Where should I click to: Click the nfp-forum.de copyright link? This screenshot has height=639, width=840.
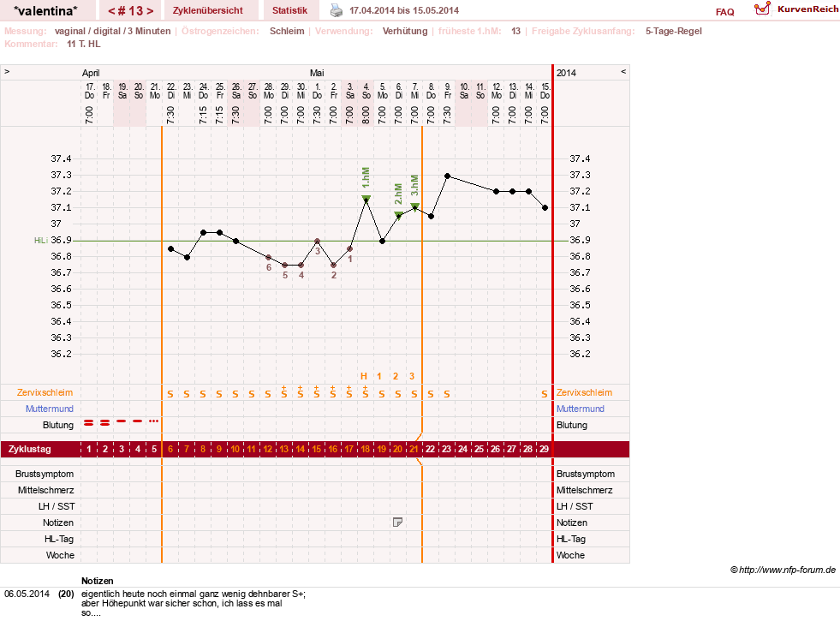pos(783,570)
